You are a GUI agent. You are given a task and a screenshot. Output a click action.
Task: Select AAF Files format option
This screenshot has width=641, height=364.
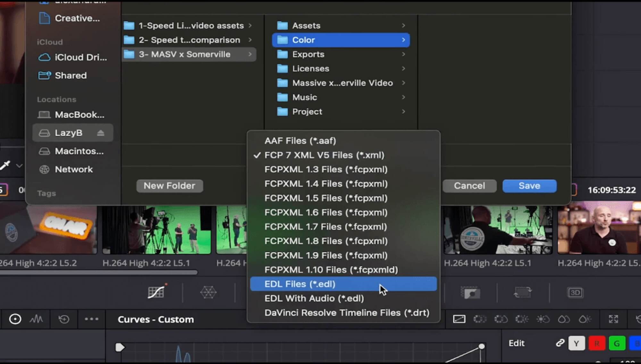click(300, 140)
